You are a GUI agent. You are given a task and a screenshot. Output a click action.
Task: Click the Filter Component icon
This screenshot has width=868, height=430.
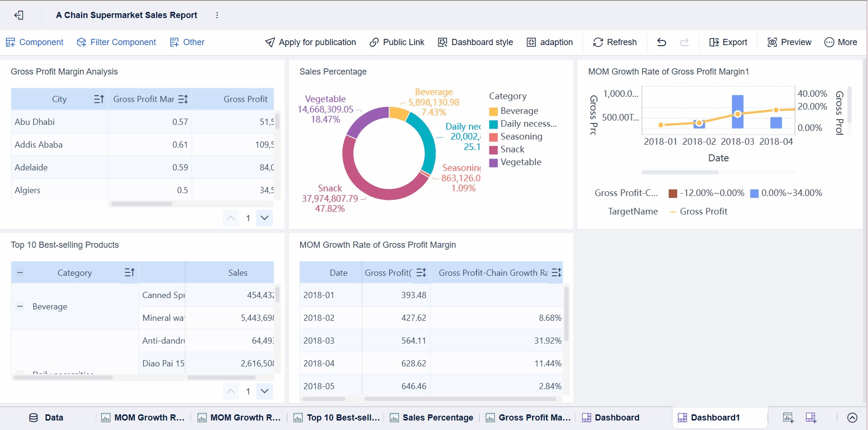tap(81, 42)
